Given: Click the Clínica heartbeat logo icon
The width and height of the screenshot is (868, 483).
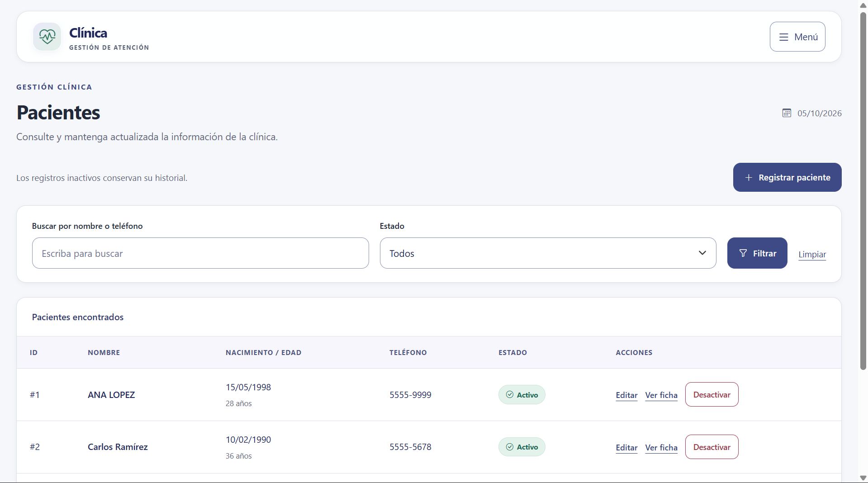Looking at the screenshot, I should click(x=47, y=37).
